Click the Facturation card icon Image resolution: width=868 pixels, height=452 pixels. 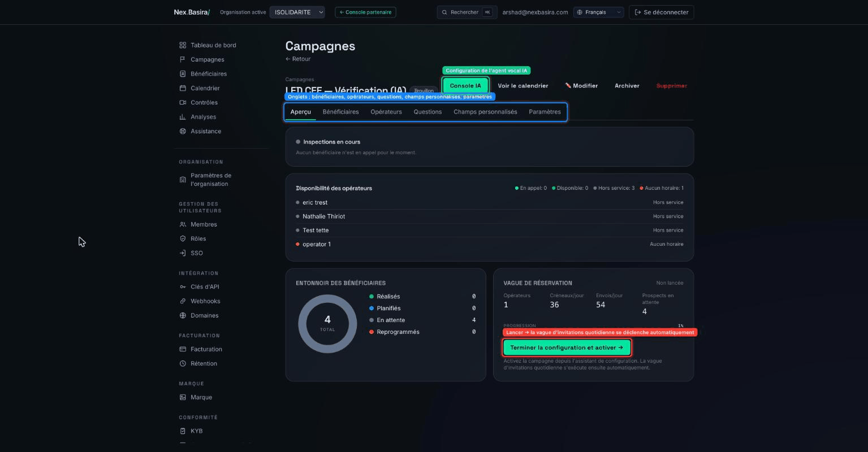click(x=183, y=349)
